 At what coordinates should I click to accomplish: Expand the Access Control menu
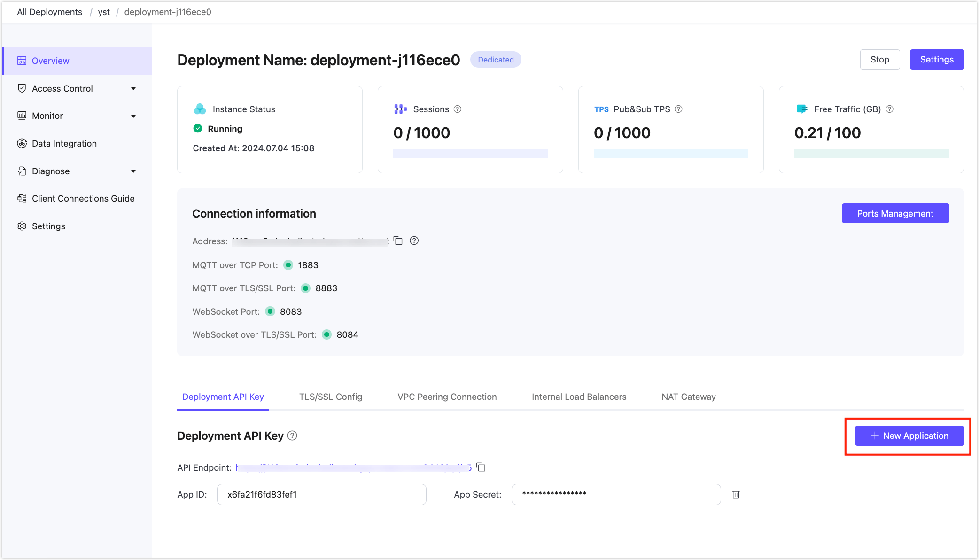(x=133, y=88)
